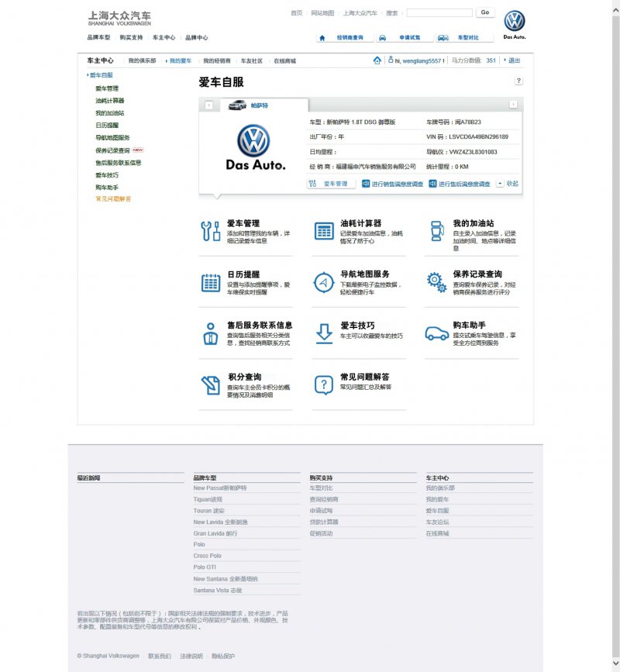The width and height of the screenshot is (620, 672).
Task: Click the 申请试驾 button
Action: coord(405,38)
